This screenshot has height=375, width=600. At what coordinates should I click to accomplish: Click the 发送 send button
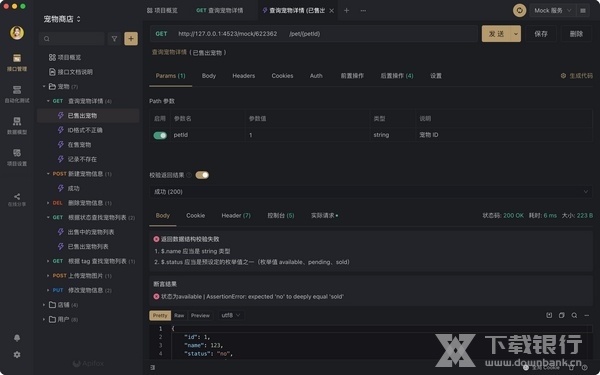point(496,34)
